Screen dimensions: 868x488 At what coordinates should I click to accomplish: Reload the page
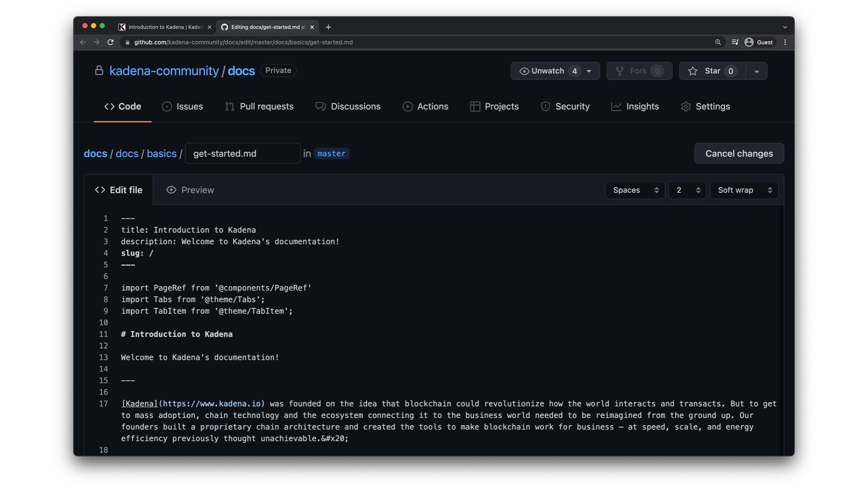click(x=110, y=42)
